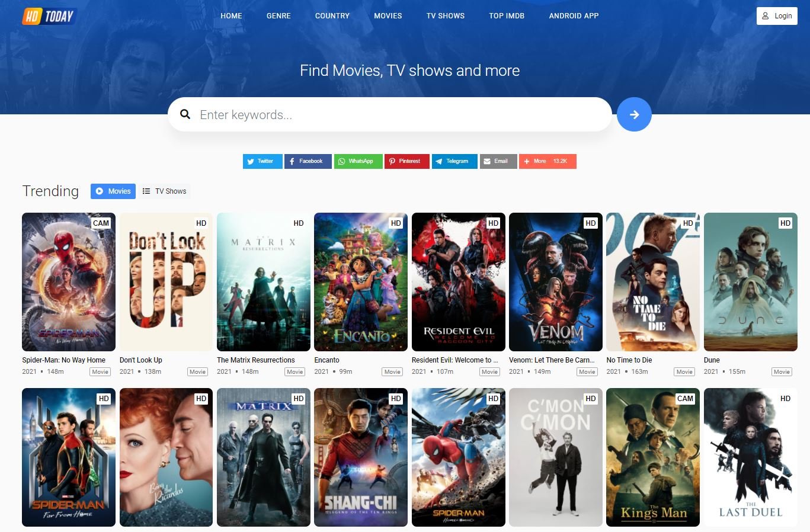Open the Genre menu

point(278,16)
